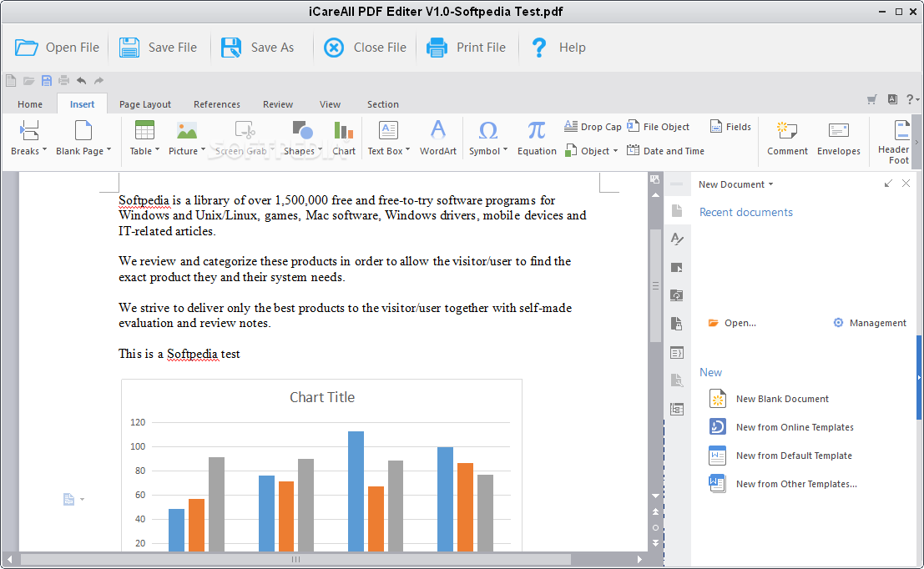Click the page layout icon in left margin

[x=69, y=500]
